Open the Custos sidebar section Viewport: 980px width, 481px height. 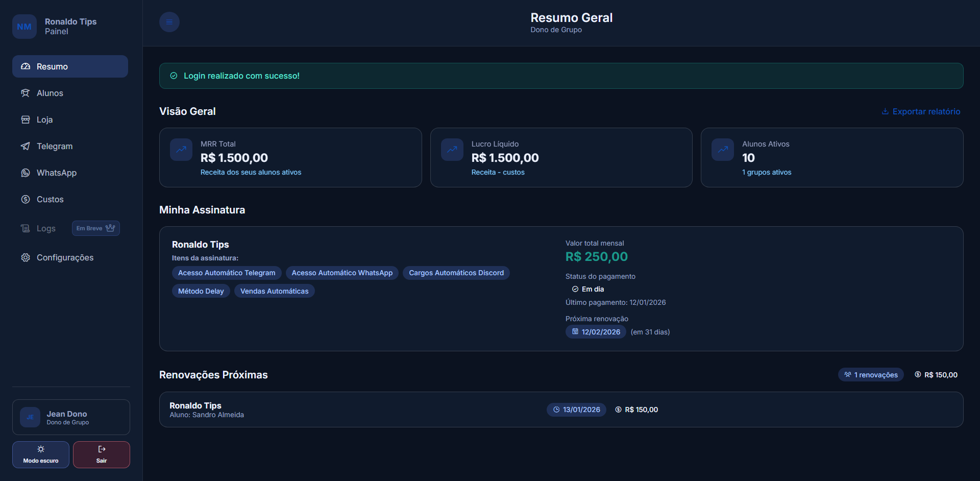click(50, 199)
